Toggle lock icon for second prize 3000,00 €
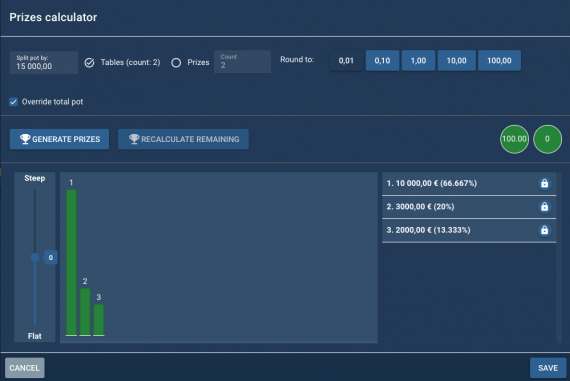 (x=544, y=207)
